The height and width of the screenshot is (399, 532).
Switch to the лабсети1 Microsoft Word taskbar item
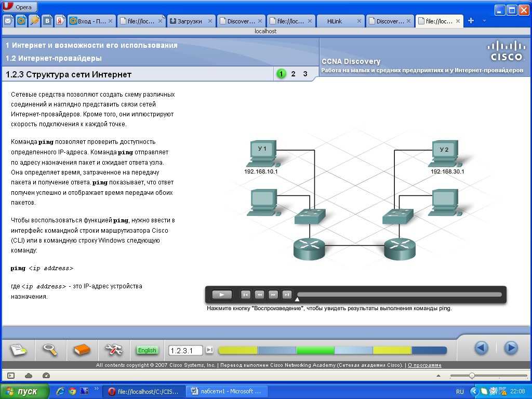pos(227,391)
